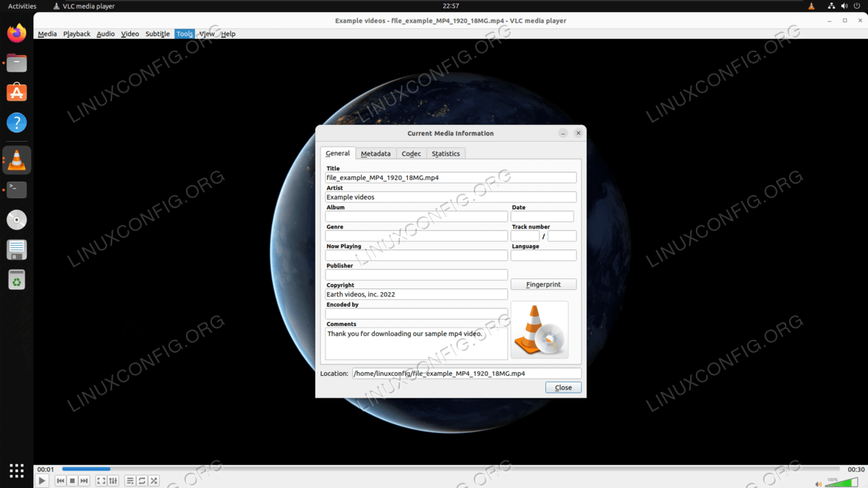Click the network icon in top bar

[x=831, y=6]
